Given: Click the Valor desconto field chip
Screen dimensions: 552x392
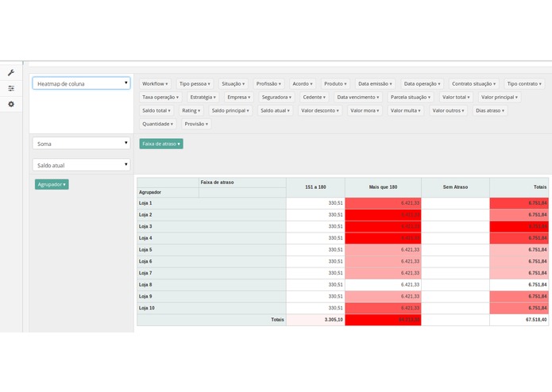Looking at the screenshot, I should pos(319,110).
